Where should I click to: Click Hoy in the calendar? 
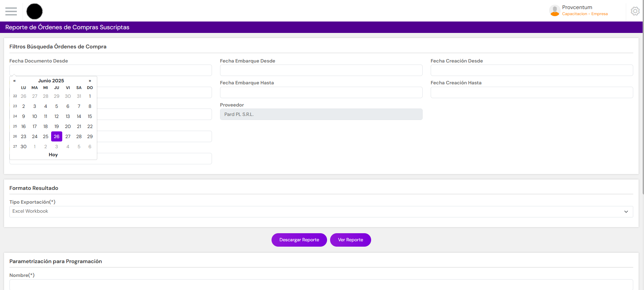point(53,155)
